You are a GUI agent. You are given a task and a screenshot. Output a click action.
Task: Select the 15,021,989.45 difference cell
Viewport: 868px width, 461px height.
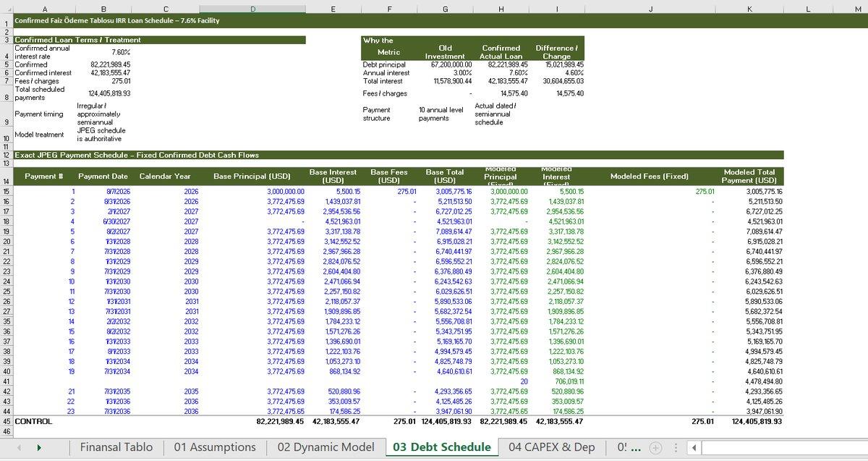click(557, 64)
